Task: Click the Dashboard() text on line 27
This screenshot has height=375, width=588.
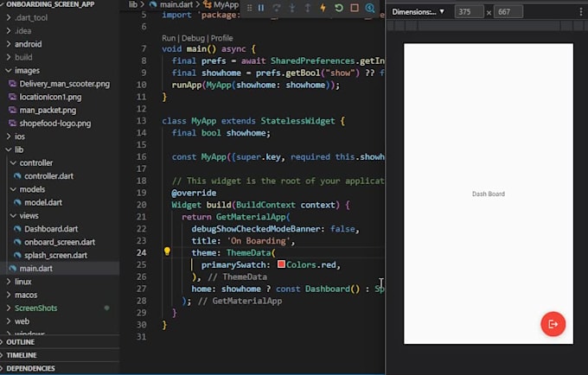Action: pyautogui.click(x=332, y=289)
